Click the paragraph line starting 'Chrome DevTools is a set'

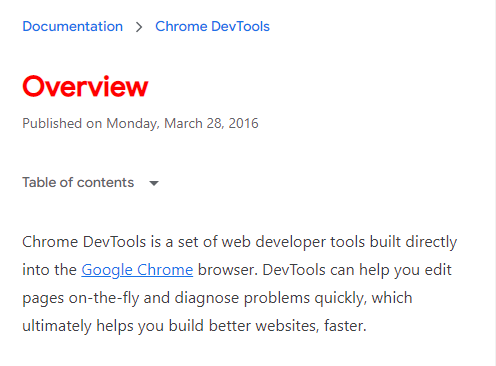[x=240, y=242]
